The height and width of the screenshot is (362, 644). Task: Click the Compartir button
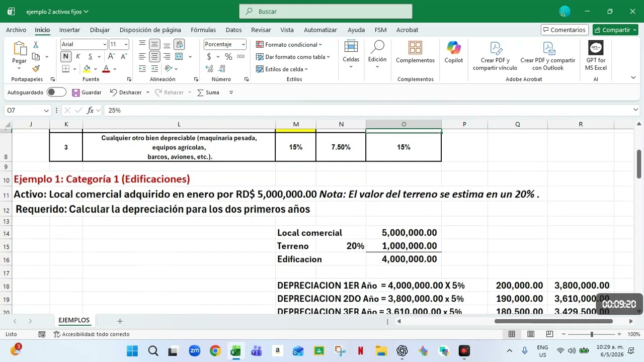tap(615, 30)
